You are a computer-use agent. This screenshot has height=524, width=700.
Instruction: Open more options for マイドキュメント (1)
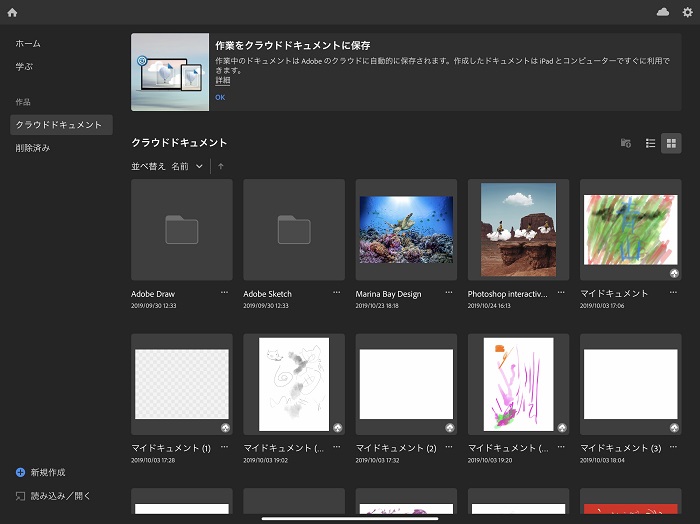224,447
